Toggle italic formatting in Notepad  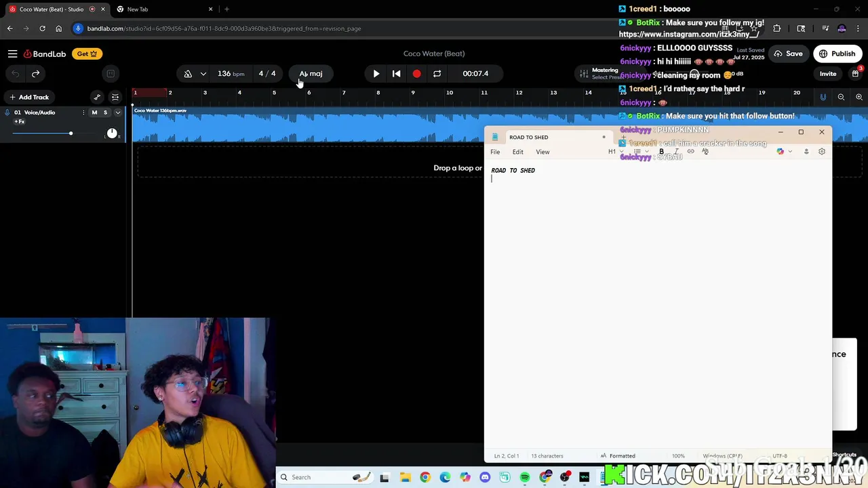[x=676, y=152]
